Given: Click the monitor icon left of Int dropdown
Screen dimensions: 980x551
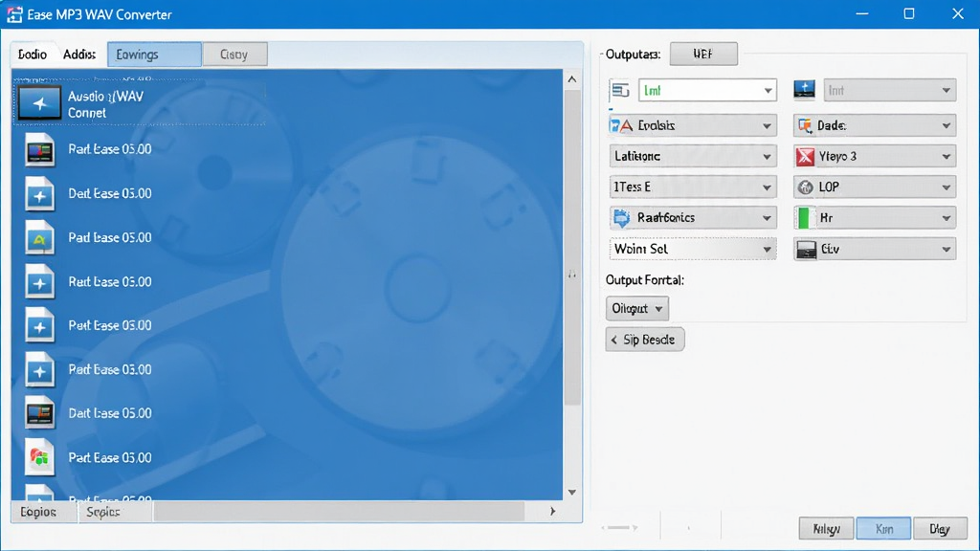Looking at the screenshot, I should point(804,90).
